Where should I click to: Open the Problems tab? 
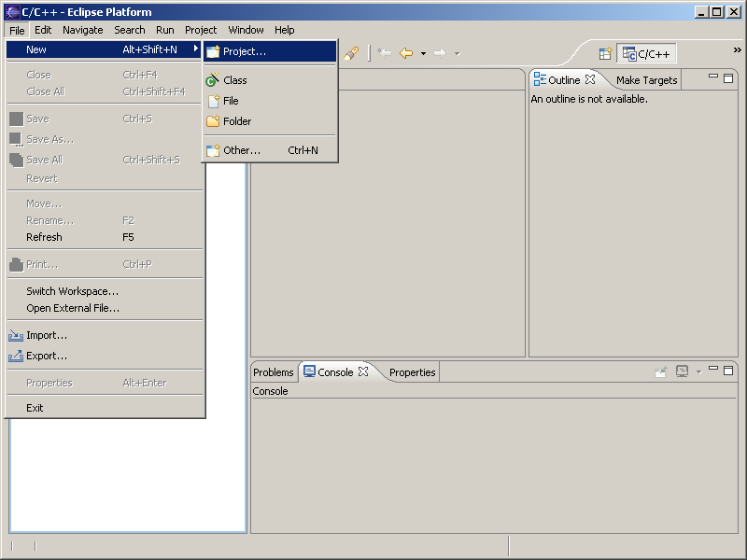tap(273, 372)
